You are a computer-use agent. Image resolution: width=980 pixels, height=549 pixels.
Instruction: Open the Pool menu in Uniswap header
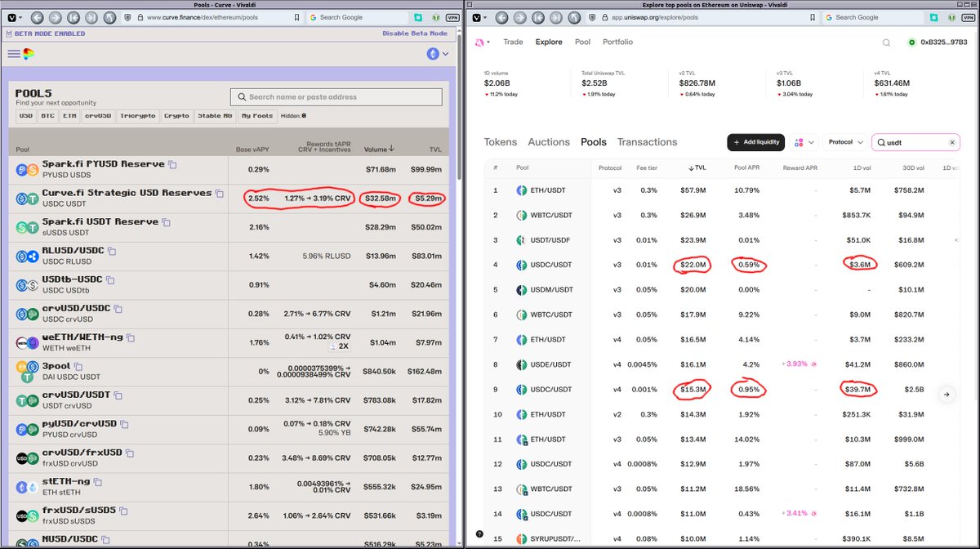[x=582, y=42]
